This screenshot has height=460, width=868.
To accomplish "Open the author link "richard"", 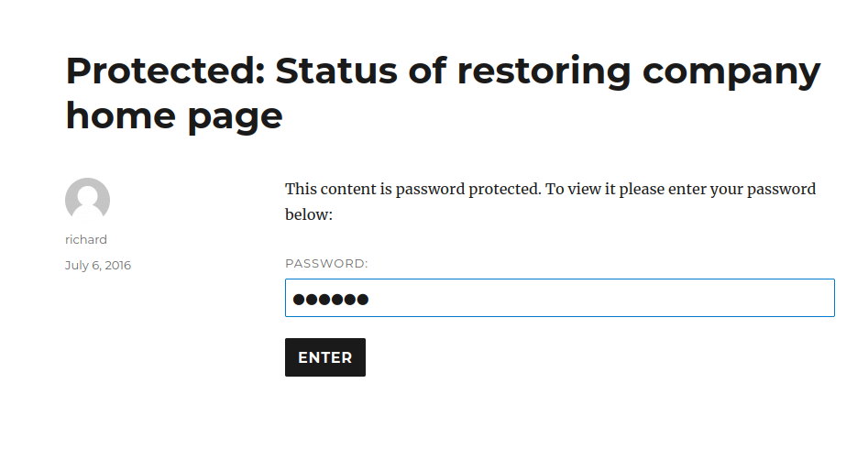I will [86, 240].
